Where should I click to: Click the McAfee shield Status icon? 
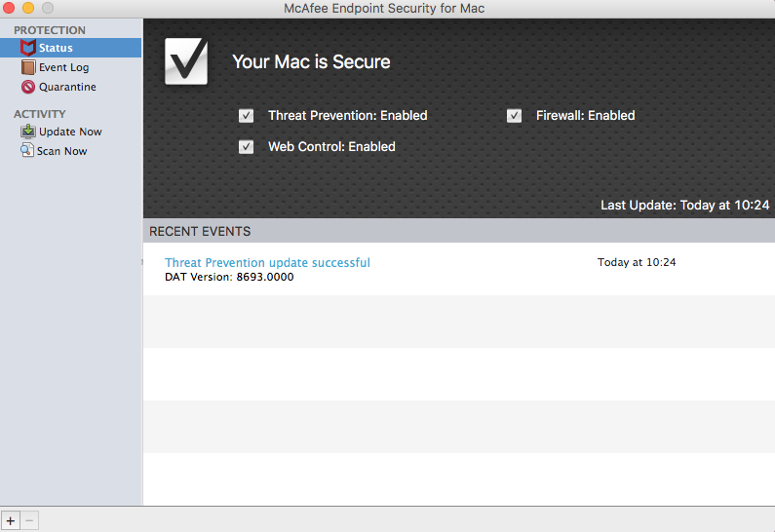coord(28,48)
